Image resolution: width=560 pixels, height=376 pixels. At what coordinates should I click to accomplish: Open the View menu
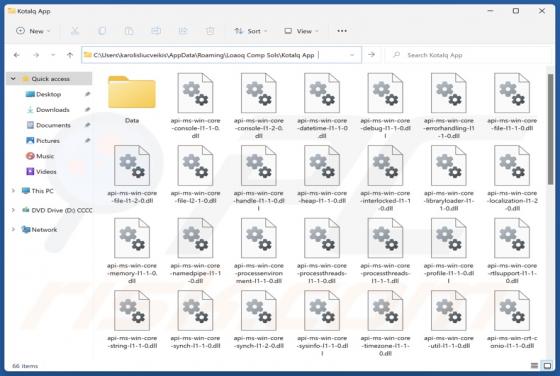[301, 31]
